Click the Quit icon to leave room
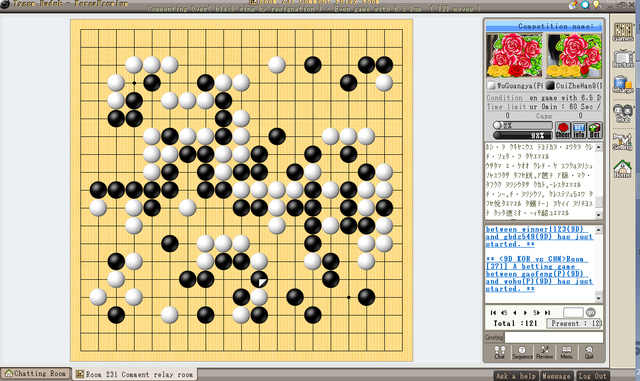This screenshot has height=381, width=640. pos(589,352)
